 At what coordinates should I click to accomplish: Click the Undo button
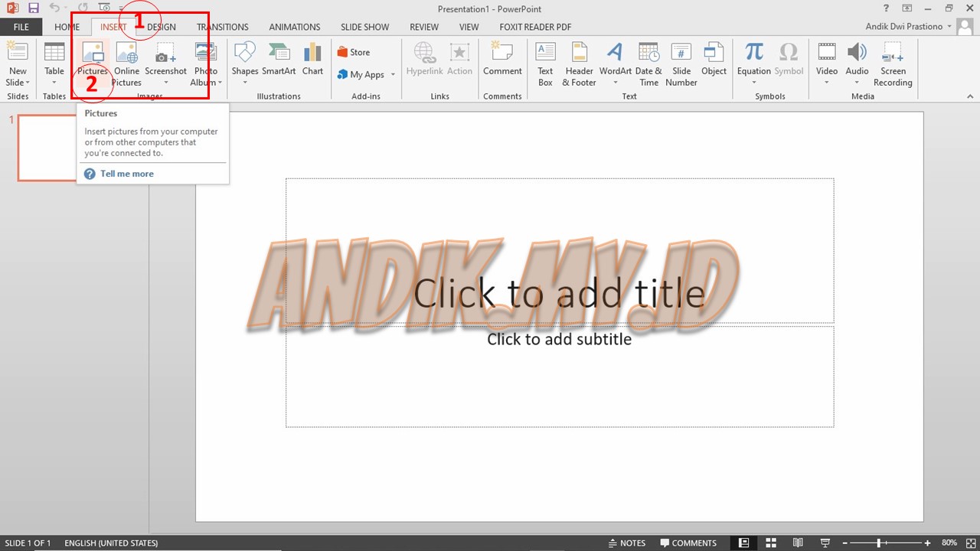coord(54,8)
